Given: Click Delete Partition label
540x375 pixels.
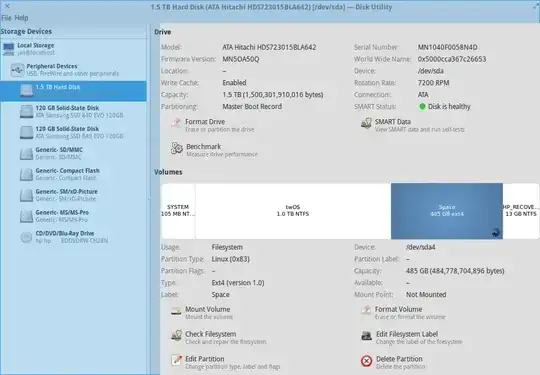Looking at the screenshot, I should click(x=399, y=359).
